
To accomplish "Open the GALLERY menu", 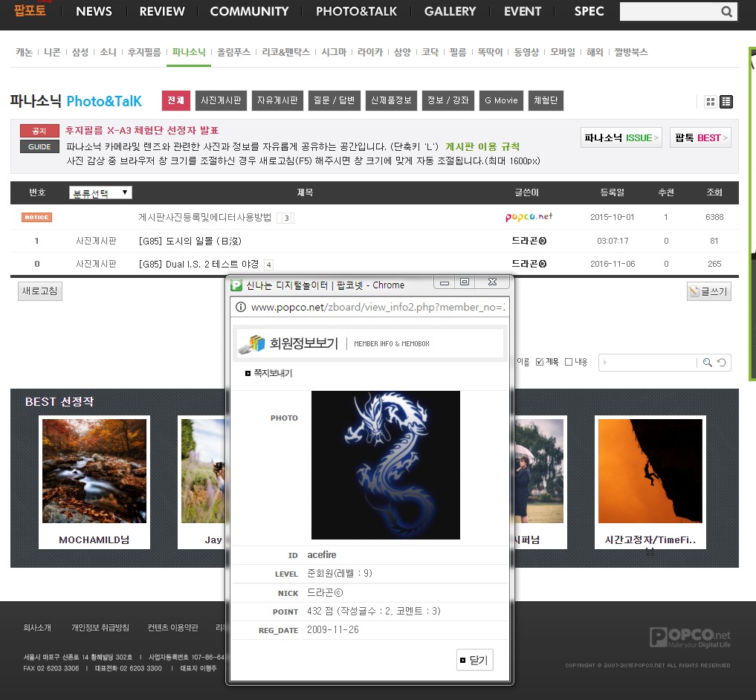I will point(450,12).
